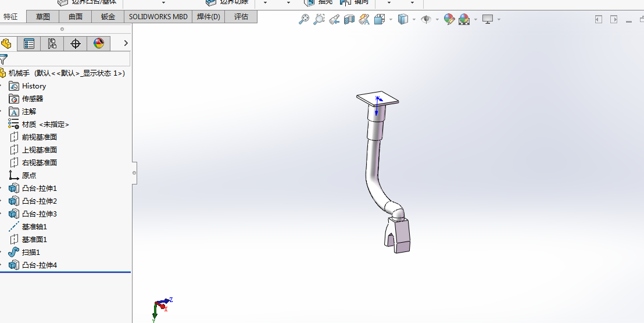
Task: Click View Settings monitor icon
Action: [x=488, y=19]
